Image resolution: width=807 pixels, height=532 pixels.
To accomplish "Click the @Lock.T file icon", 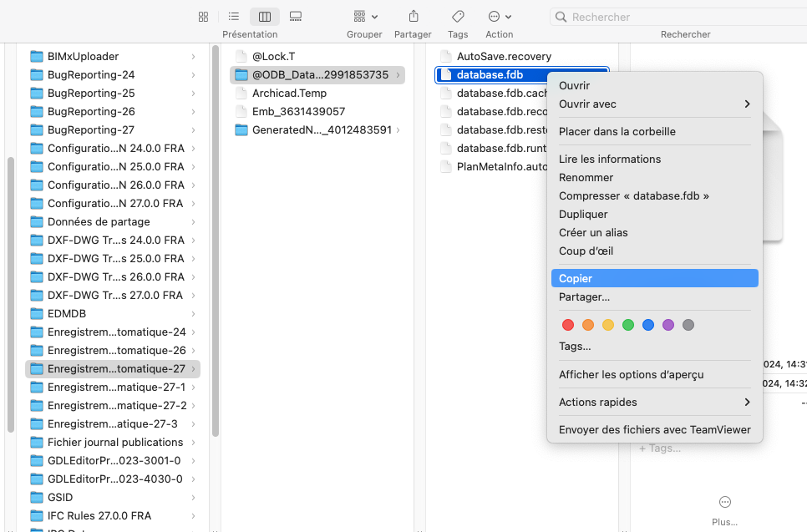I will coord(241,56).
